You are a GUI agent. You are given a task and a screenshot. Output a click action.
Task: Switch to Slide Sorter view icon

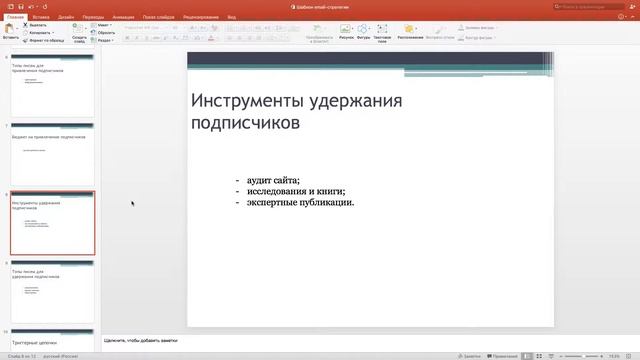pos(539,356)
